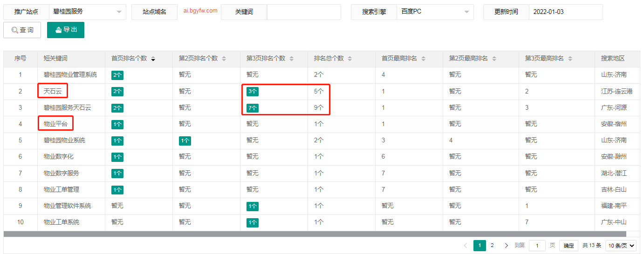Select keyword 天石云
This screenshot has height=254, width=644.
[53, 91]
